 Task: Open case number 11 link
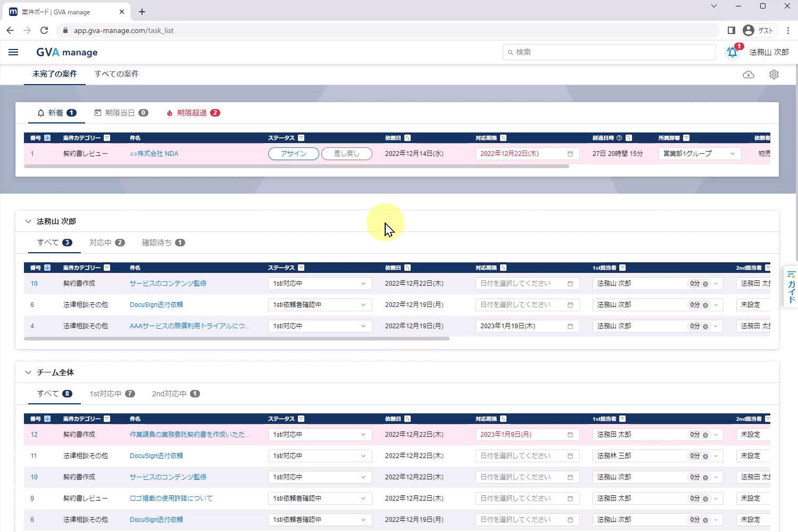coord(34,456)
